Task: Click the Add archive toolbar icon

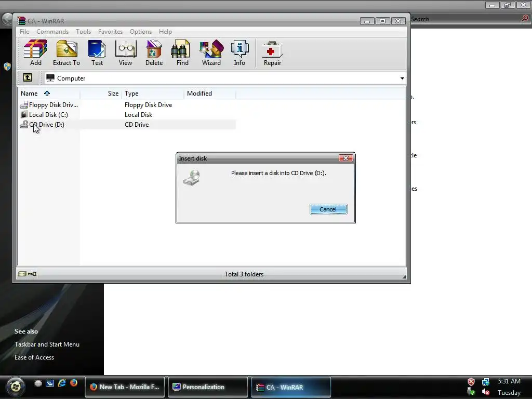Action: pyautogui.click(x=35, y=52)
